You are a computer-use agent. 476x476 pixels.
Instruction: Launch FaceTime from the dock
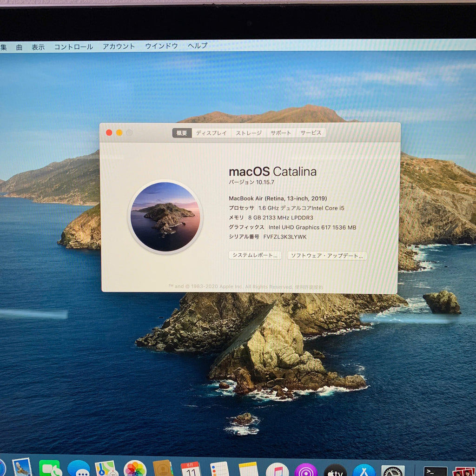[50, 468]
